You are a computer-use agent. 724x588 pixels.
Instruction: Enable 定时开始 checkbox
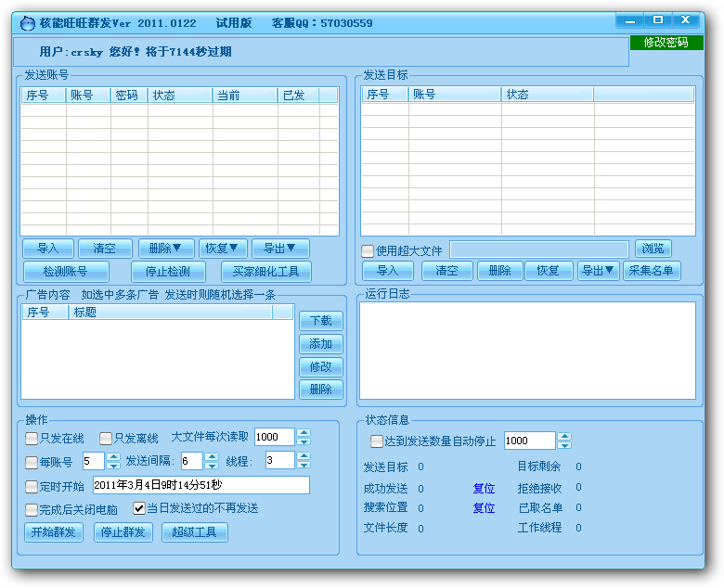click(x=32, y=486)
